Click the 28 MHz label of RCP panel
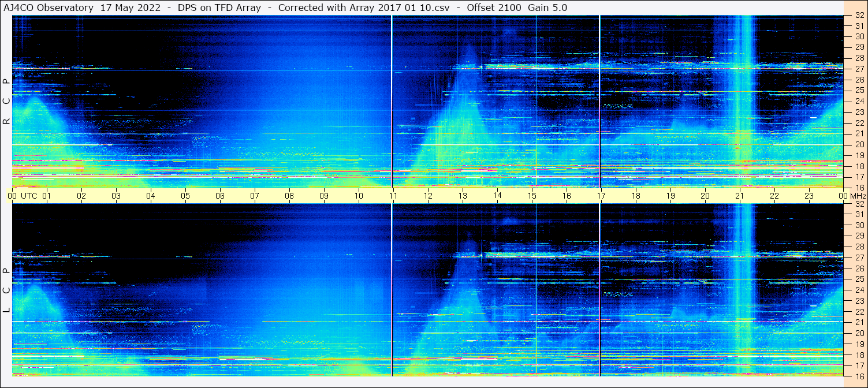This screenshot has width=868, height=388. 859,58
